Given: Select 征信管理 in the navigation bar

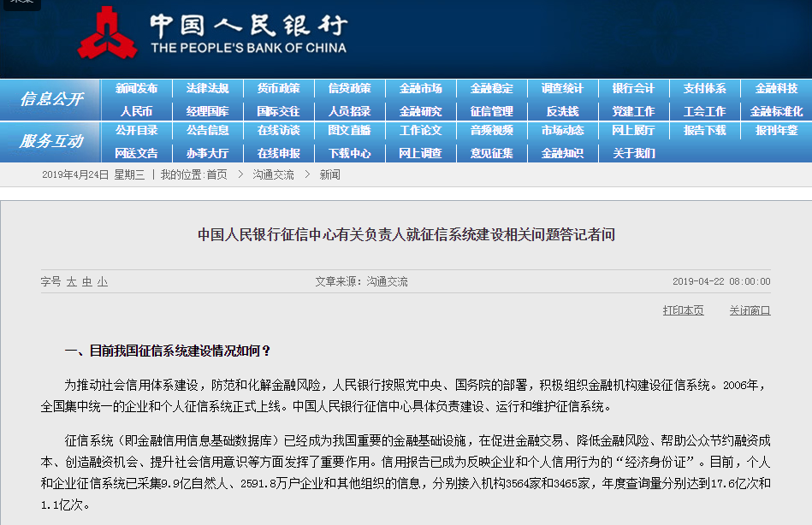Looking at the screenshot, I should pyautogui.click(x=491, y=111).
